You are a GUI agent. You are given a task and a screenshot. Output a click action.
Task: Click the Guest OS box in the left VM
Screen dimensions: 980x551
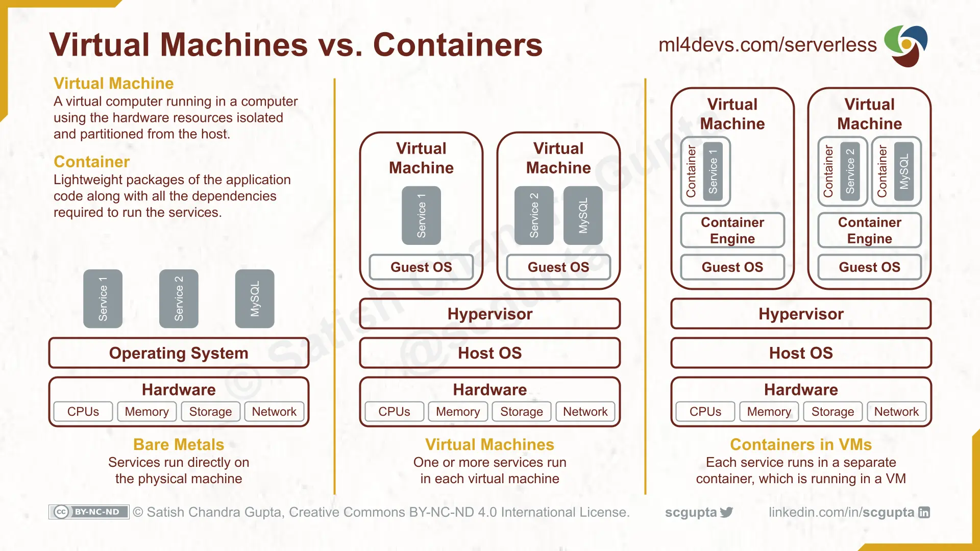421,268
